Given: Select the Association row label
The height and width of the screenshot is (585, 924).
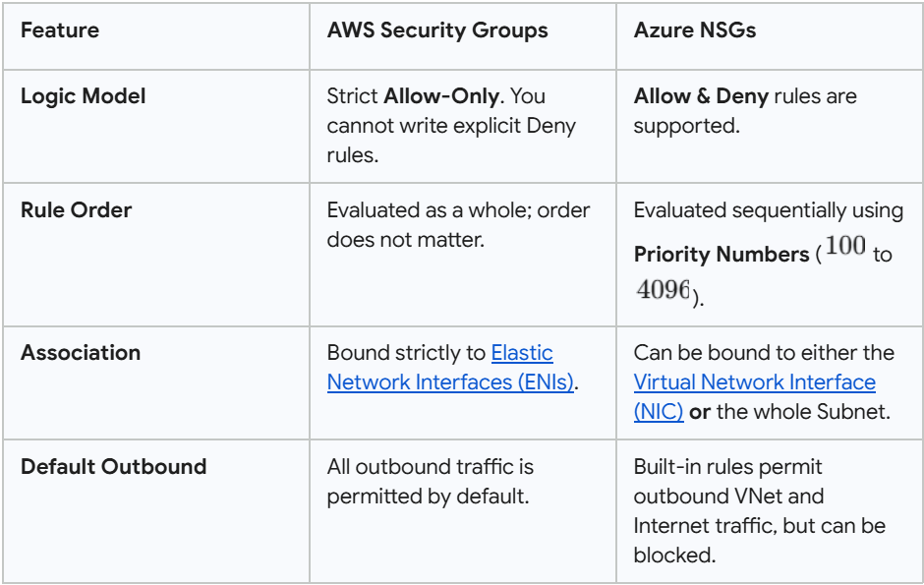Looking at the screenshot, I should click(81, 352).
